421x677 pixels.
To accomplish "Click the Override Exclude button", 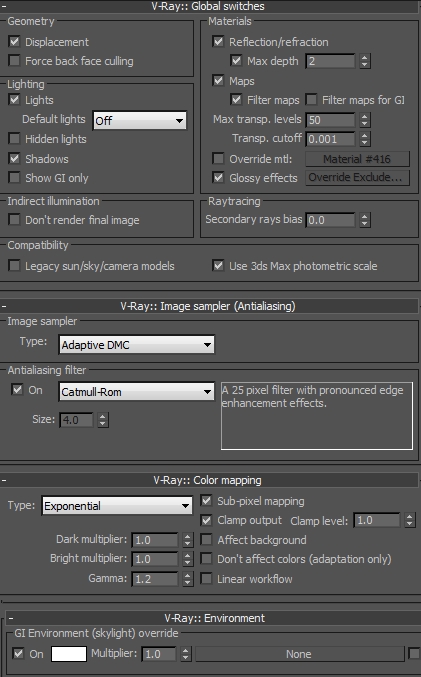I will (x=358, y=177).
